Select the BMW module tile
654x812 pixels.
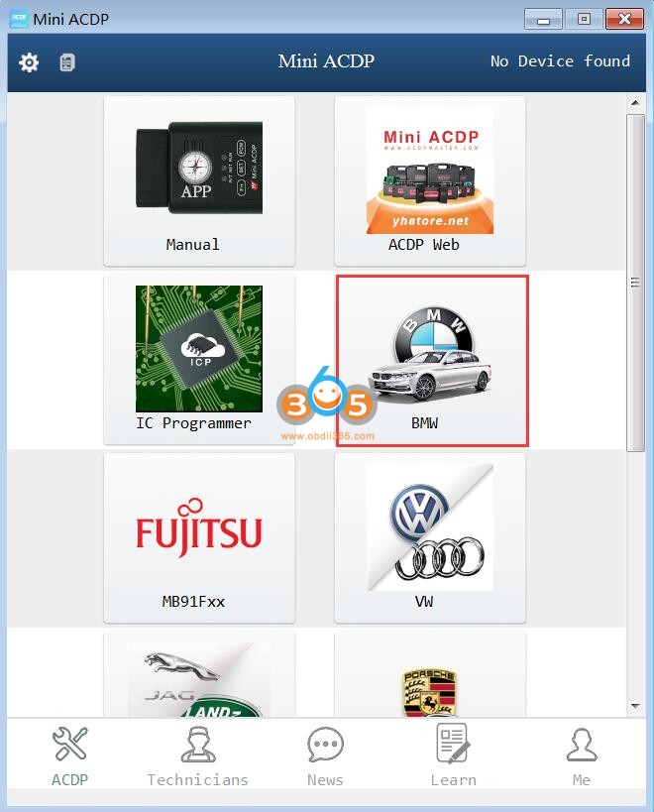(432, 361)
